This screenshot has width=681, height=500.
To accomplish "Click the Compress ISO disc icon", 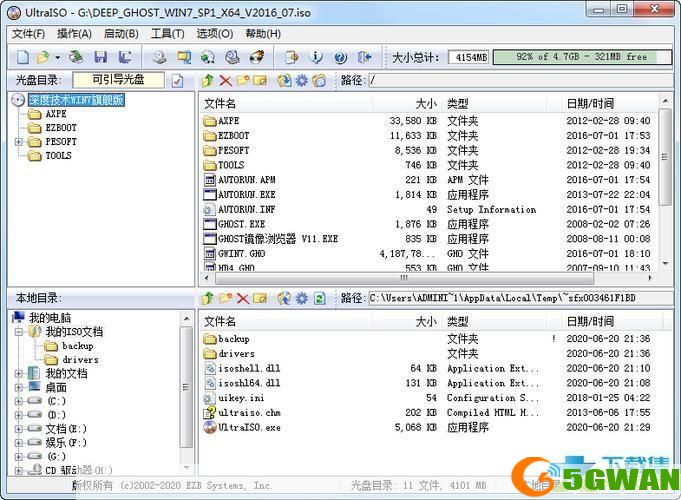I will (208, 57).
